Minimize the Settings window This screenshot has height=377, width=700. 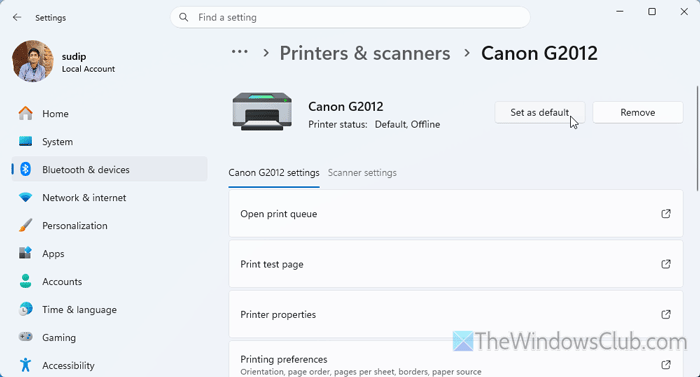[x=620, y=12]
